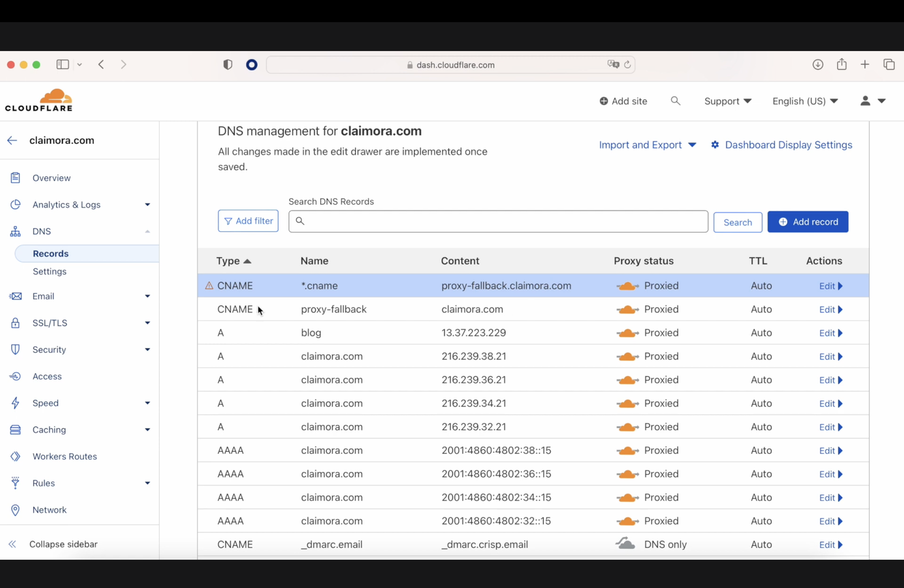This screenshot has width=904, height=588.
Task: Toggle proxy cloud on 216.239.32.21 record
Action: (x=627, y=427)
